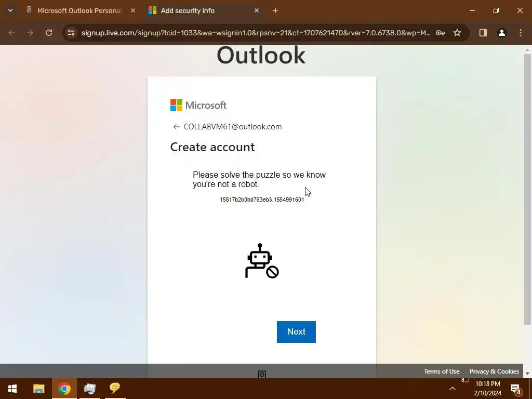Reload the current page

pos(49,33)
